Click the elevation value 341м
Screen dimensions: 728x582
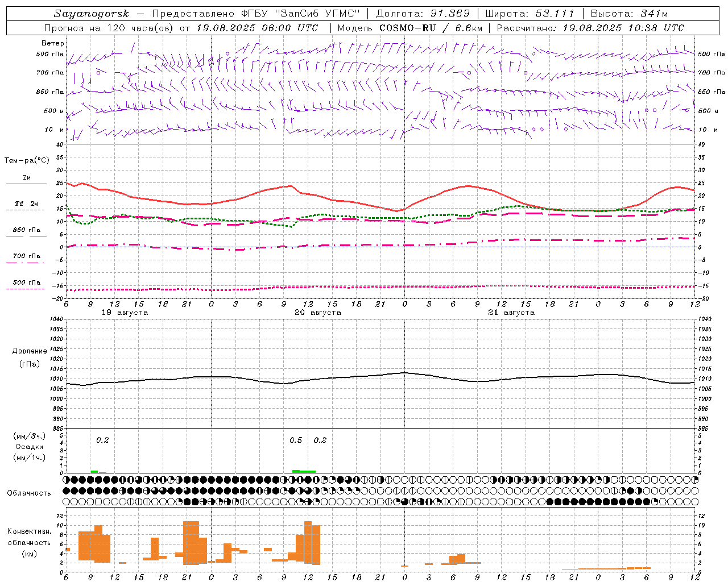pos(654,14)
